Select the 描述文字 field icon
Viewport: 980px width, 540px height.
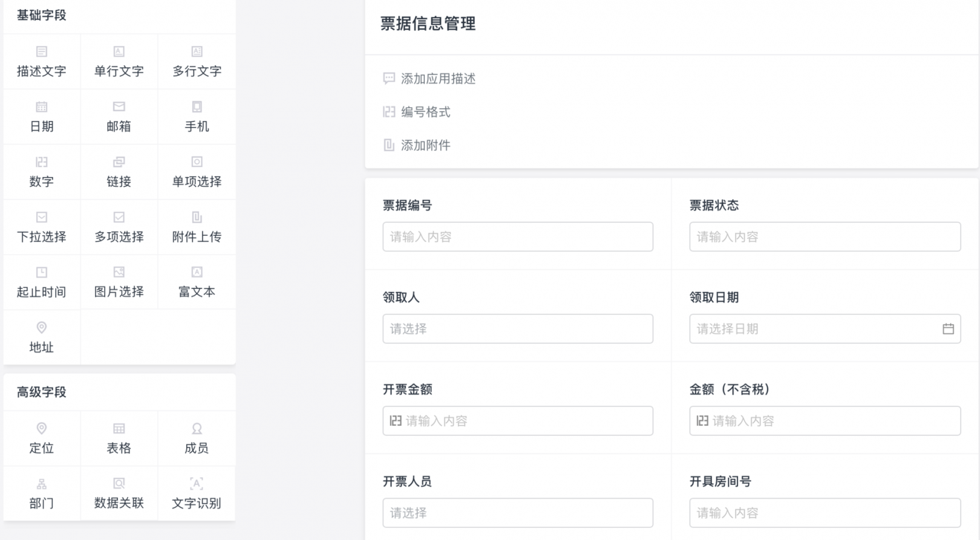[42, 52]
